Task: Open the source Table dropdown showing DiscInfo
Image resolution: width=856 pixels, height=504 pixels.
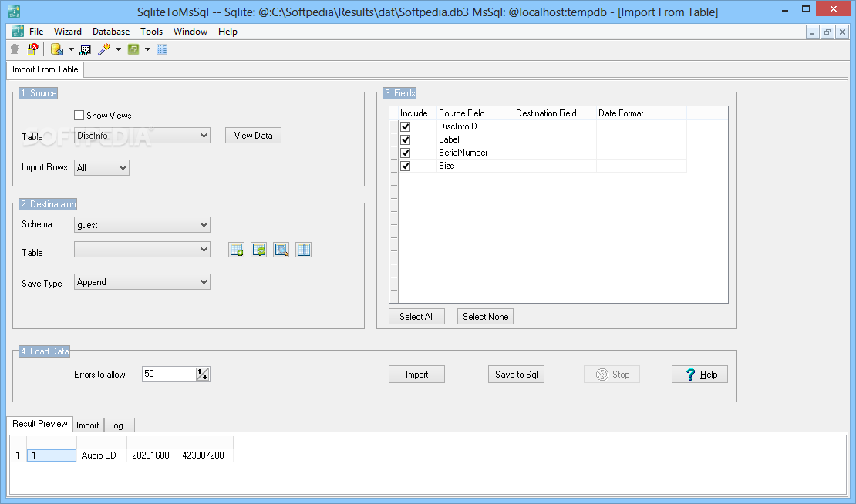Action: 142,136
